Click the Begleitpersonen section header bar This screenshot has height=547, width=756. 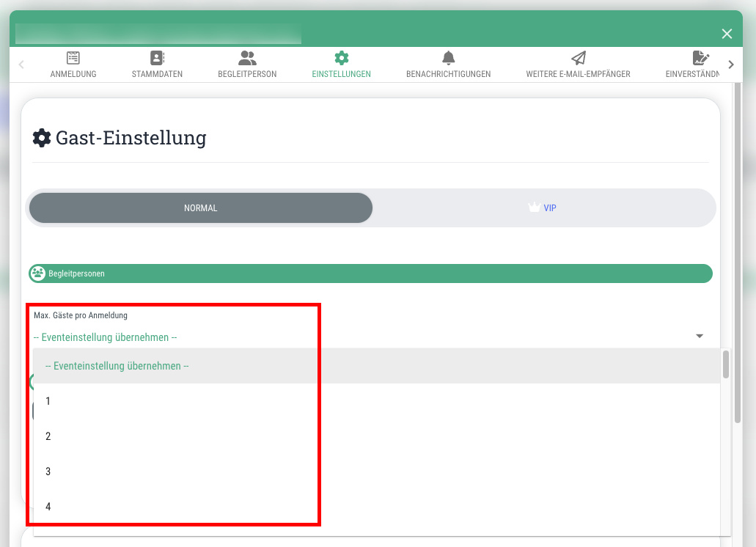click(x=370, y=273)
